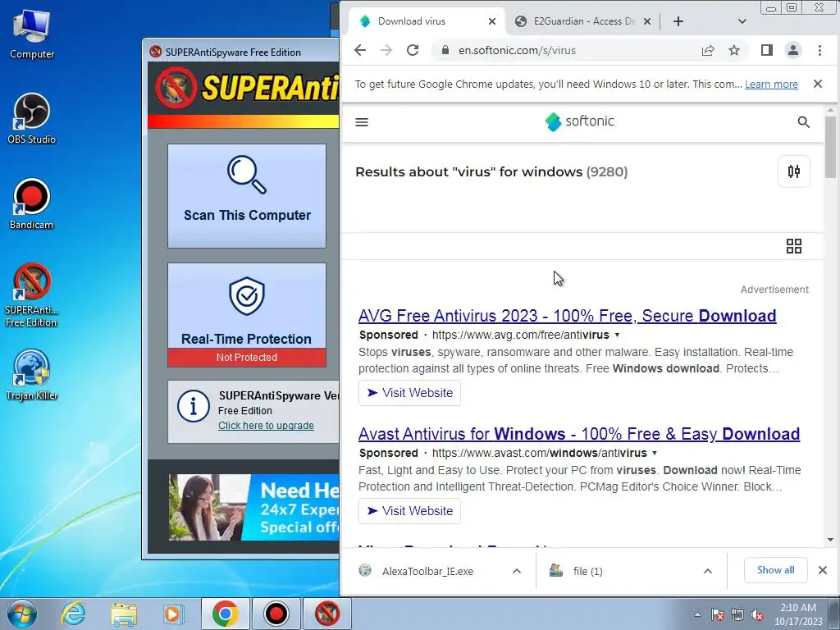Screen dimensions: 840x630
Task: Open the Softonic hamburger menu
Action: coord(362,122)
